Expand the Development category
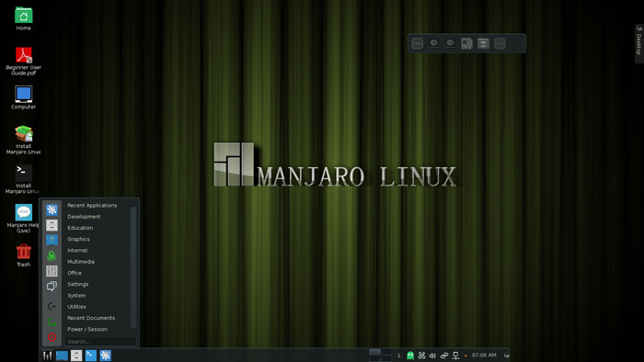This screenshot has width=644, height=362. 84,217
